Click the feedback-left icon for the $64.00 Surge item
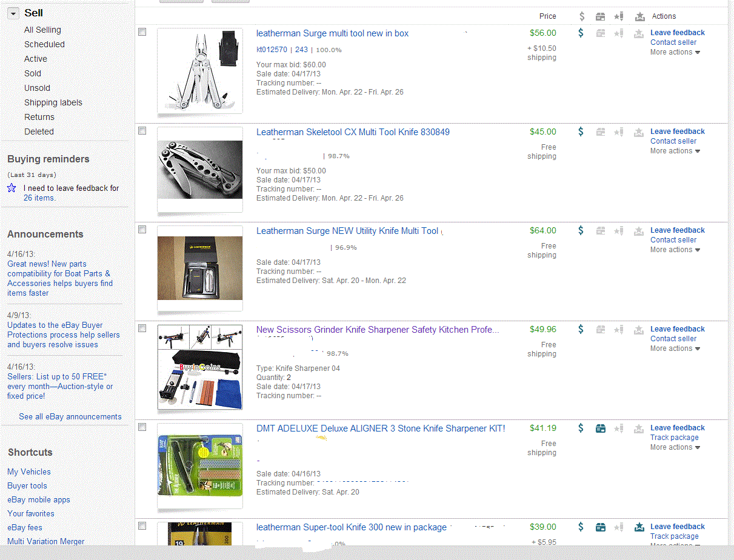The image size is (734, 560). click(x=618, y=230)
